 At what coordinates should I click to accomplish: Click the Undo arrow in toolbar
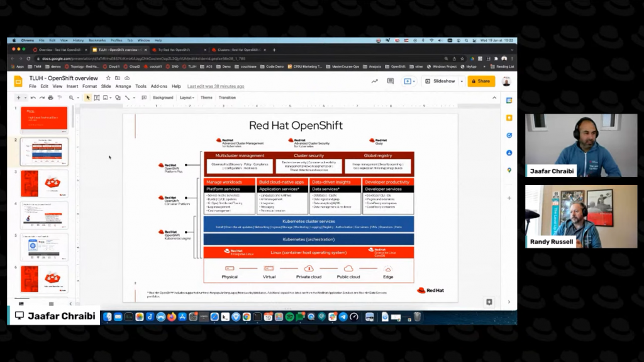click(33, 98)
